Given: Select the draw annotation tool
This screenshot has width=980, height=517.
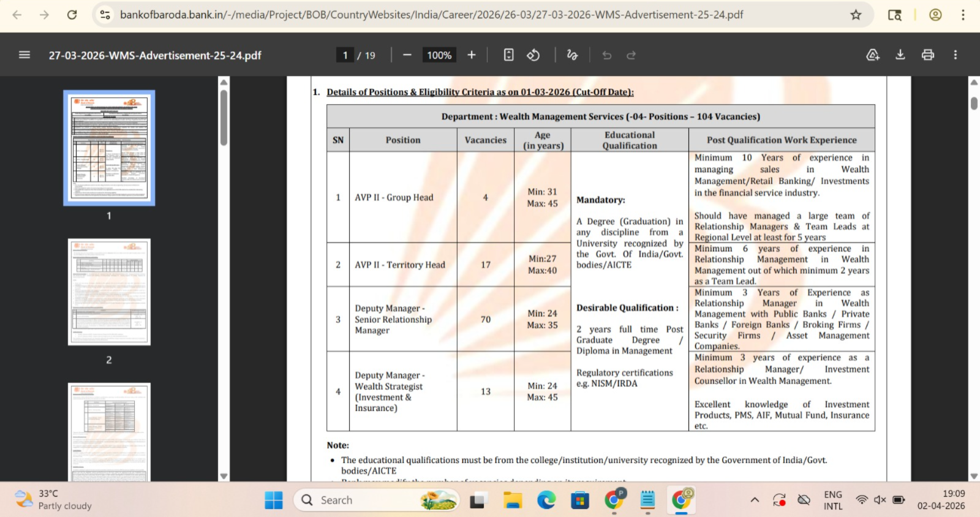Looking at the screenshot, I should (572, 55).
